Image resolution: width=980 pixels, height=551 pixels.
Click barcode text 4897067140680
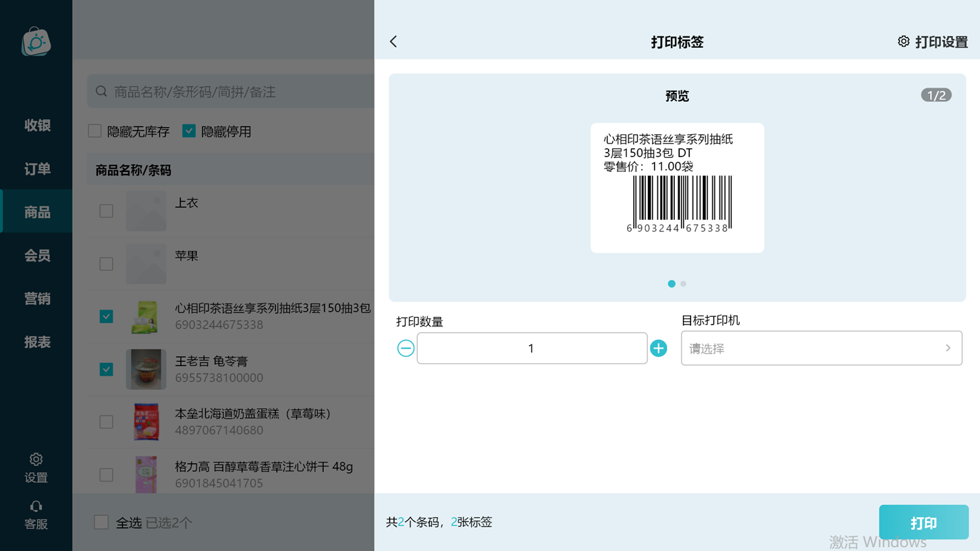pyautogui.click(x=219, y=430)
